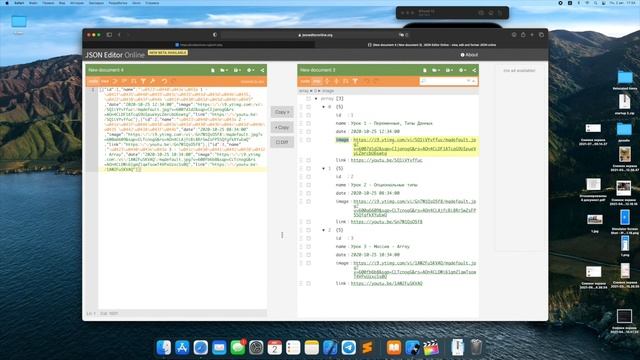640x360 pixels.
Task: Go back in Safari history
Action: (119, 35)
